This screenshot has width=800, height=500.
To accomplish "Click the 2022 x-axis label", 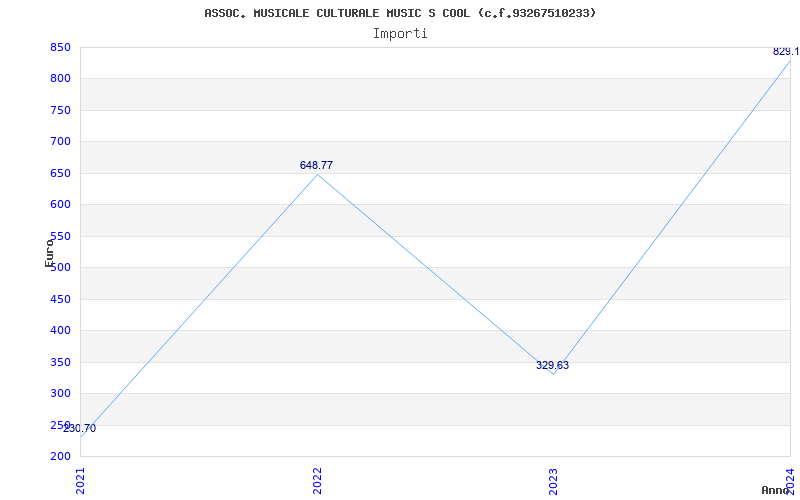I will point(317,481).
